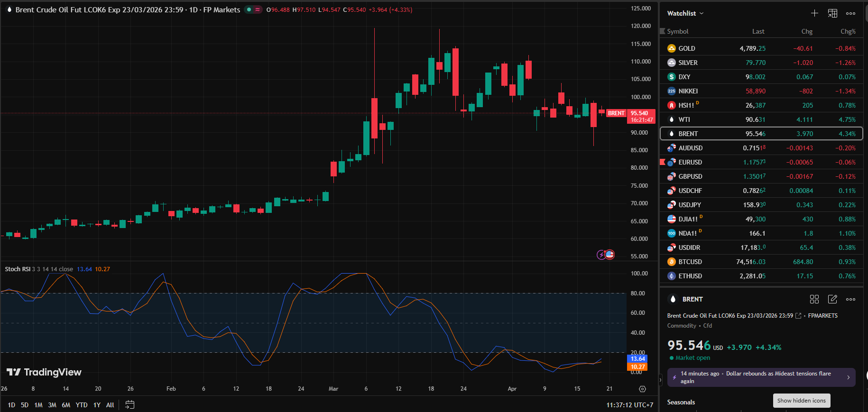The image size is (868, 412).
Task: Collapse the right sidebar panel arrow
Action: [660, 380]
